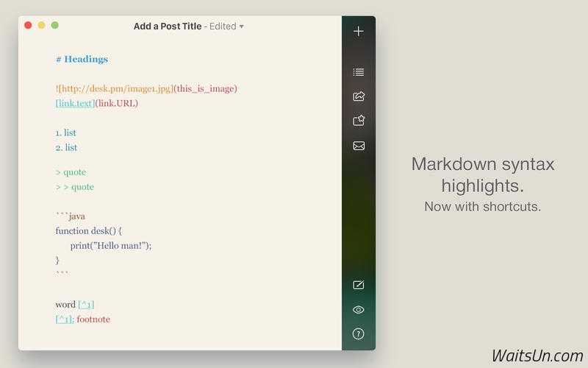The image size is (588, 368).
Task: Click the print("Hello man!"); line
Action: (x=111, y=246)
